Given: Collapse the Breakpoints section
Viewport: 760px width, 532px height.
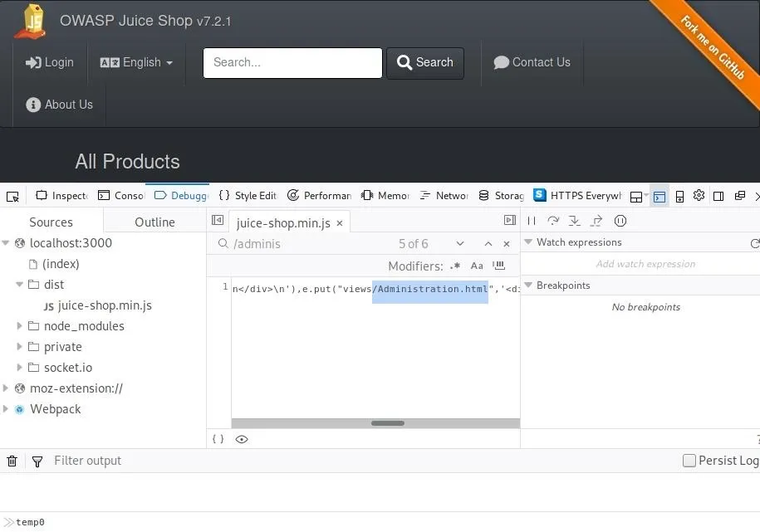Looking at the screenshot, I should [528, 285].
